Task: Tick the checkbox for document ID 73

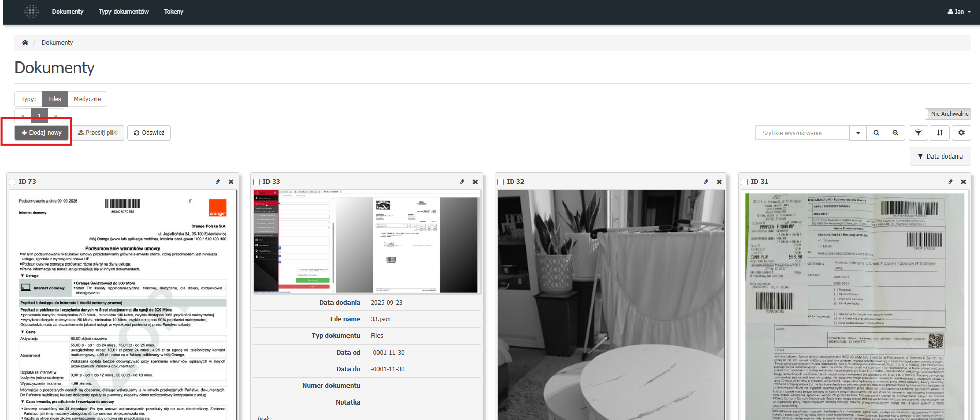Action: pyautogui.click(x=12, y=182)
